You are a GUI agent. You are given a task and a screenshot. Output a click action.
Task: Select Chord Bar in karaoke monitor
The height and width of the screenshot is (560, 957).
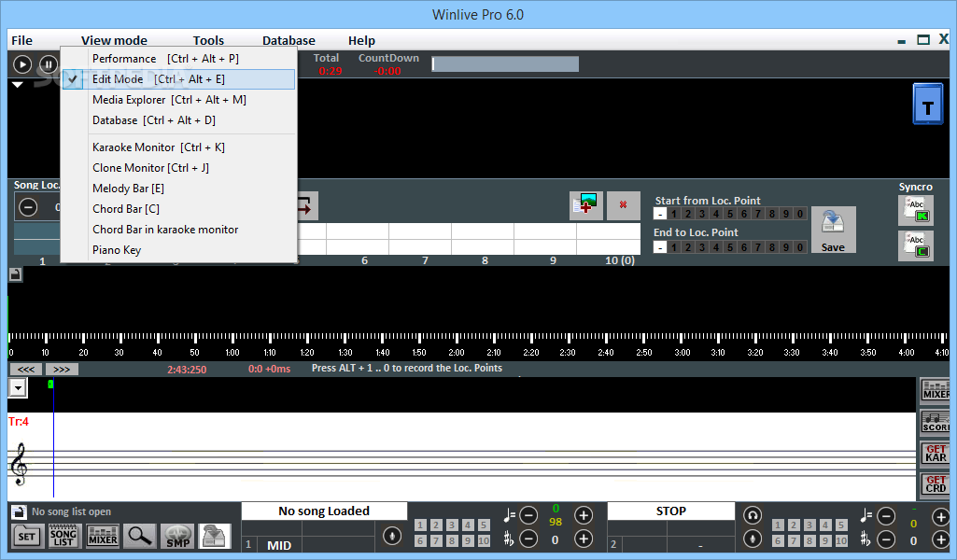(x=179, y=230)
